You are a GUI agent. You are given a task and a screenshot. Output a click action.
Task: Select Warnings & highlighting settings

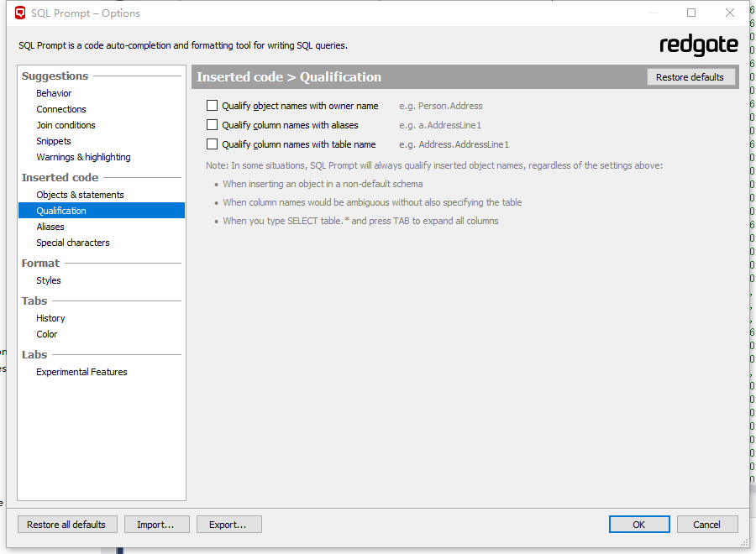pos(83,157)
